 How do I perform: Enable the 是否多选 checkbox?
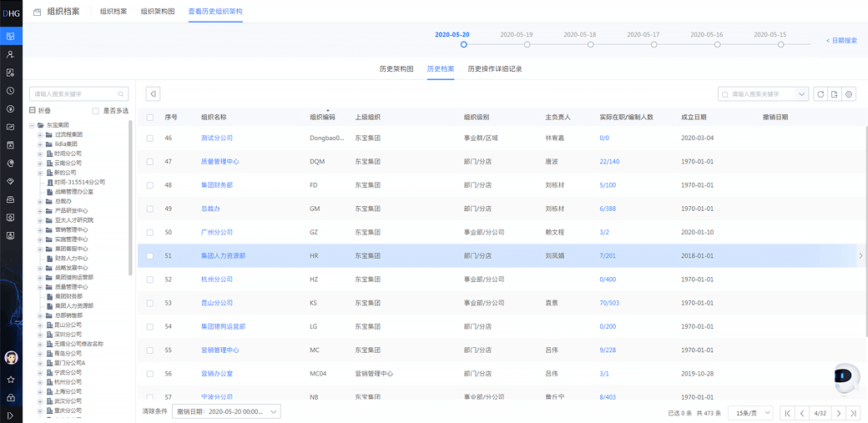click(x=96, y=111)
